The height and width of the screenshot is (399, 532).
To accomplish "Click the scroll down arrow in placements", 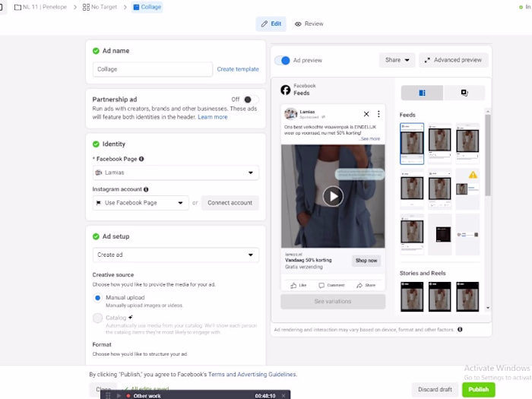I will click(x=488, y=308).
